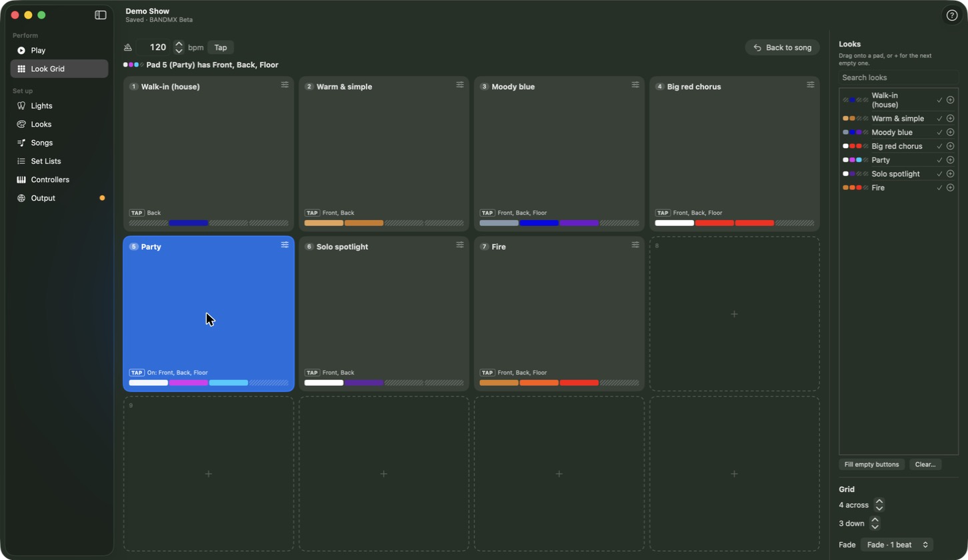Turn on the Warm & simple pad

pos(384,153)
